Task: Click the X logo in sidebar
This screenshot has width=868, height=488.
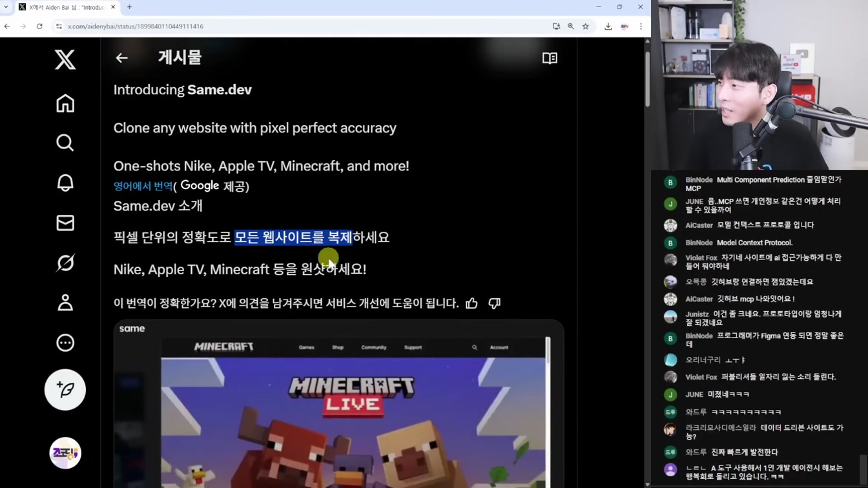Action: click(65, 60)
